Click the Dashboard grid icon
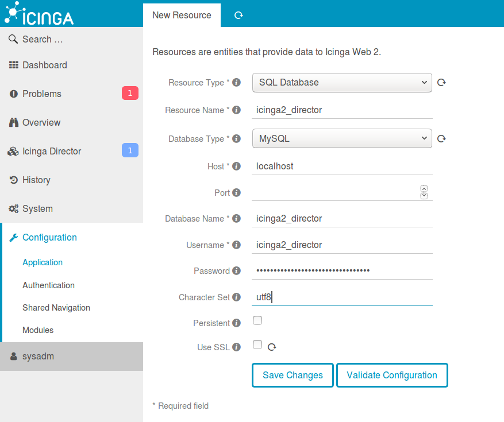The height and width of the screenshot is (422, 504). point(13,65)
